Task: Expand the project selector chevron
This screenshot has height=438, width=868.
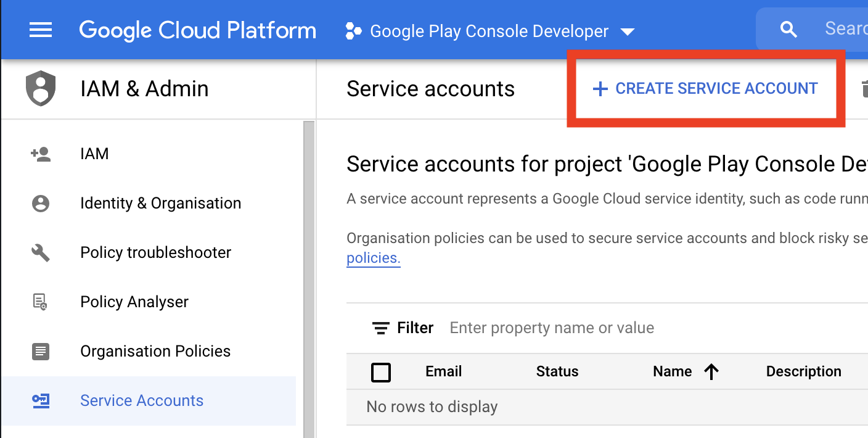Action: tap(627, 31)
